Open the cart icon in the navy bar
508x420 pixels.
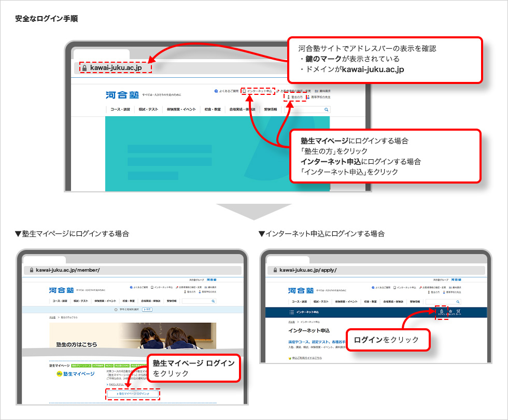458,312
